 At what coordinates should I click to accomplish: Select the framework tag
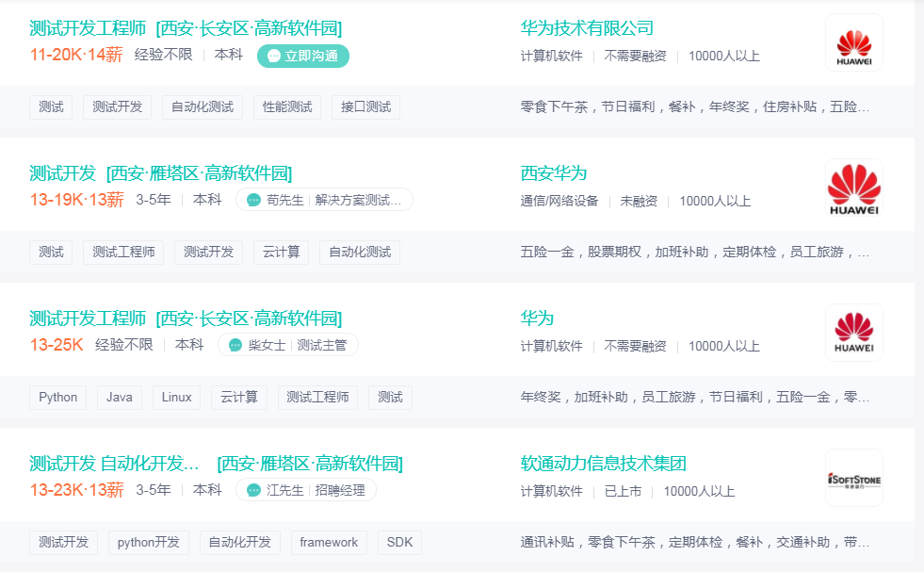329,543
